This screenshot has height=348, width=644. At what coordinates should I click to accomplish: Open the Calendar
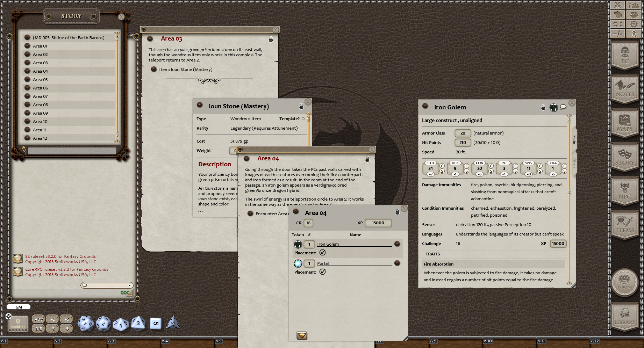coord(617,15)
